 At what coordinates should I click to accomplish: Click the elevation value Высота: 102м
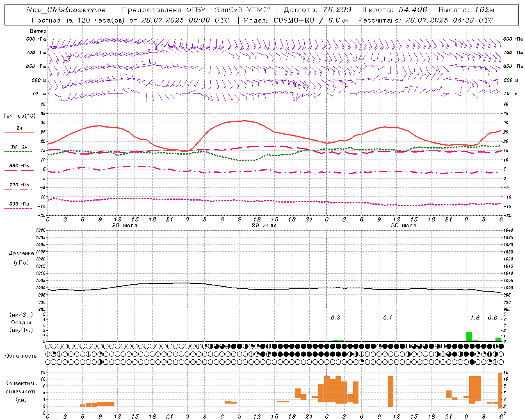tap(466, 10)
